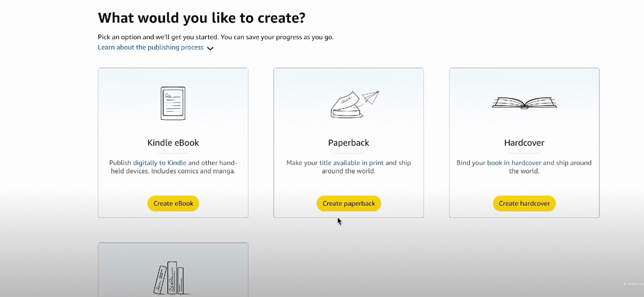Open the 'Learn about the publishing process' link
The image size is (644, 297).
pos(151,47)
